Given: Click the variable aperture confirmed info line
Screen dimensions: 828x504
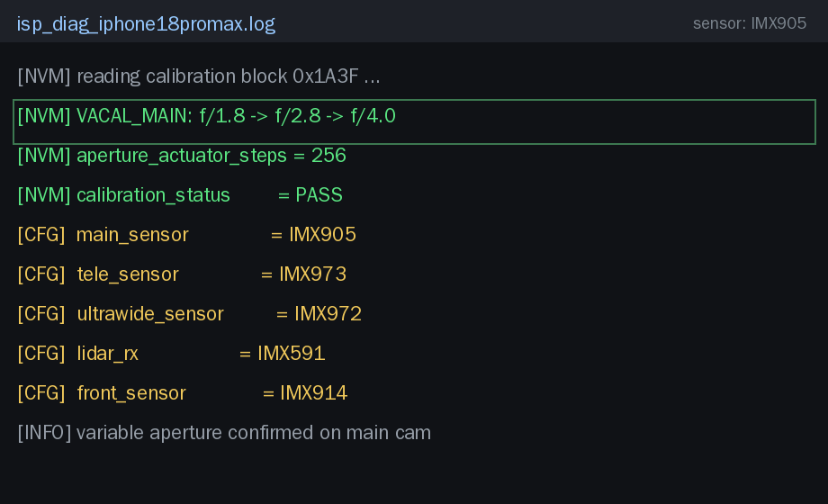Looking at the screenshot, I should (224, 433).
